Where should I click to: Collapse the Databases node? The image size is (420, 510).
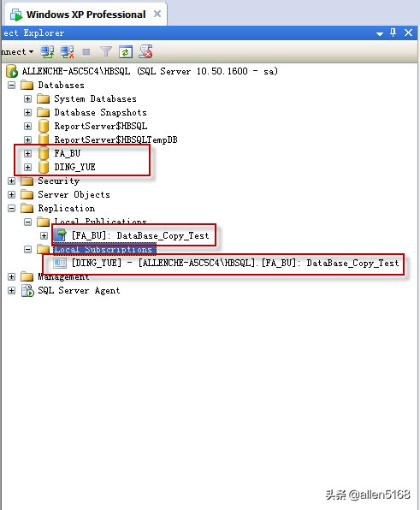coord(12,86)
